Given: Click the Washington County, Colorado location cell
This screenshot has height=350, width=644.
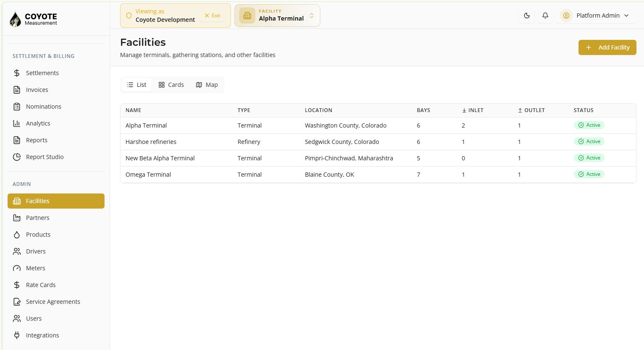Looking at the screenshot, I should pos(346,125).
